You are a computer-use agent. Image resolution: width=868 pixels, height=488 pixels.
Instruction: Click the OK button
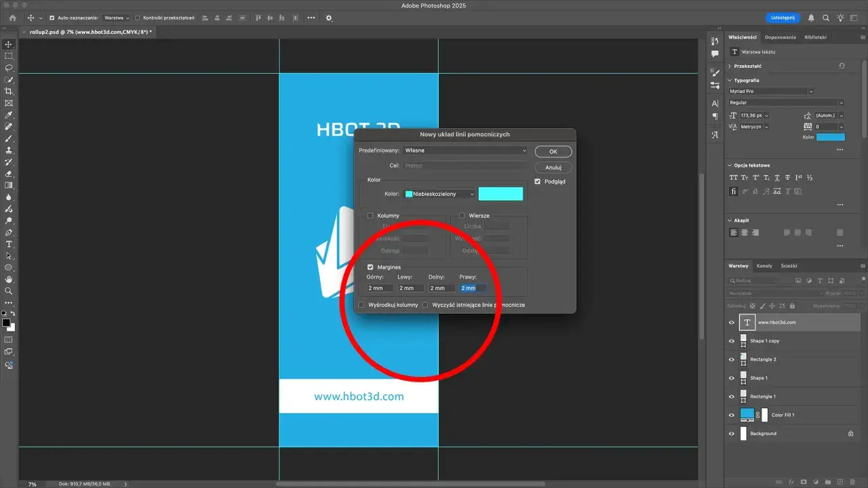pos(553,151)
